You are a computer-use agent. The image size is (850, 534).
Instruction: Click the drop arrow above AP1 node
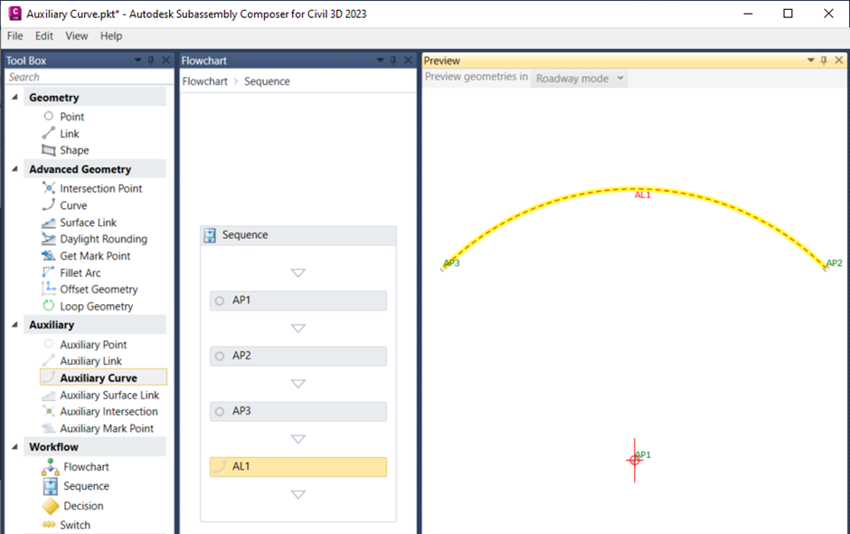(x=298, y=273)
